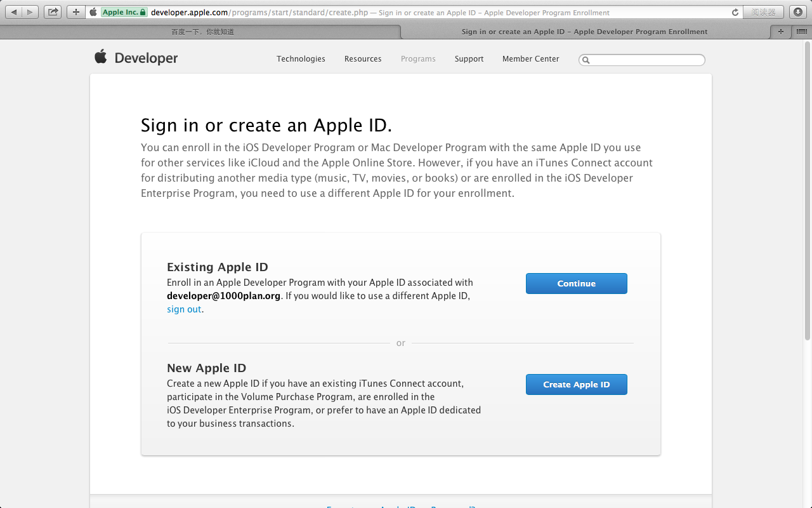Viewport: 812px width, 508px height.
Task: Switch to the Baidu tab
Action: (202, 32)
